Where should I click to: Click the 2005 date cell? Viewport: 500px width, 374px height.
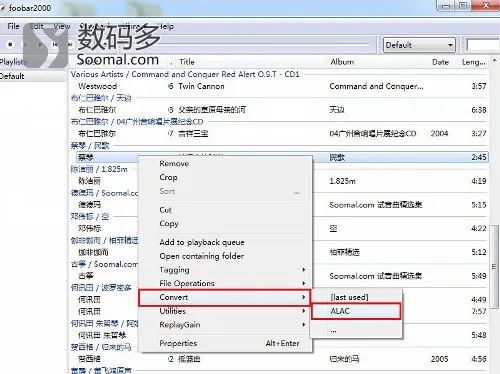coord(439,359)
